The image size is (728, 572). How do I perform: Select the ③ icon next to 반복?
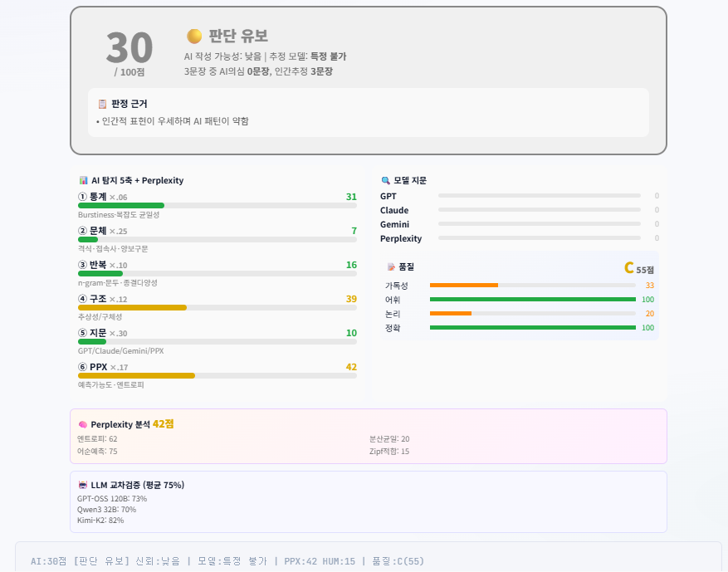click(x=84, y=264)
